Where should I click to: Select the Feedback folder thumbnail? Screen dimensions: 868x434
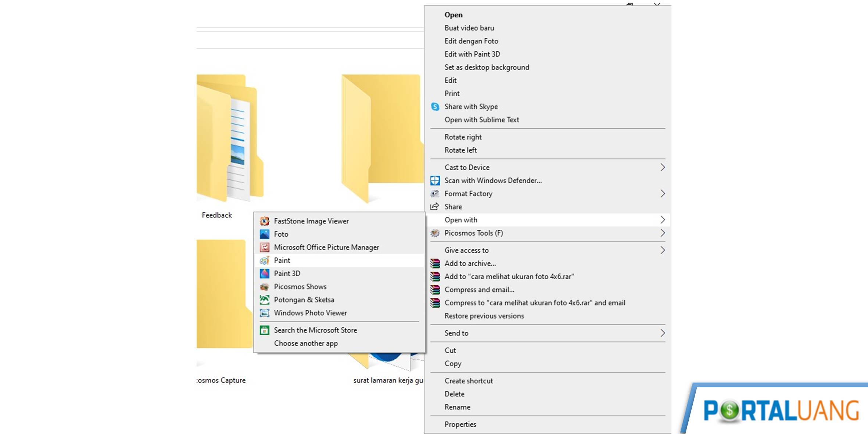[x=230, y=138]
